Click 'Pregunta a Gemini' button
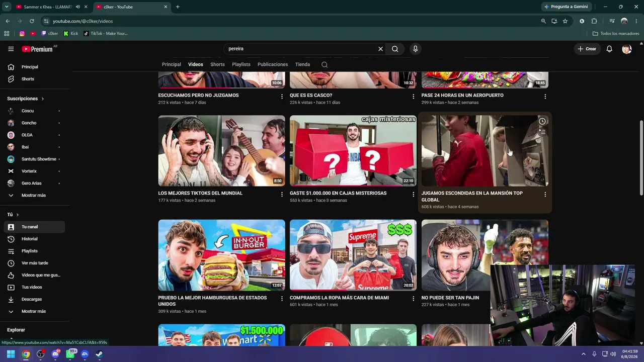This screenshot has width=644, height=362. (x=566, y=7)
